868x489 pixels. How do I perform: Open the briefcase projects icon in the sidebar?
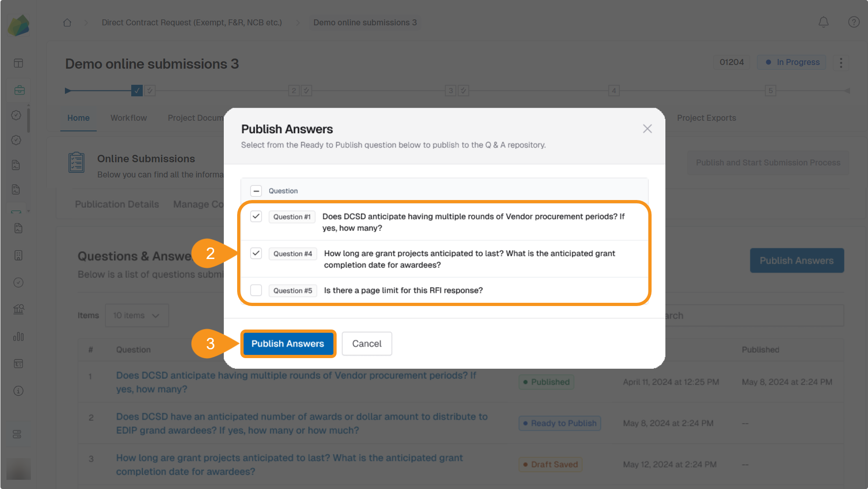pyautogui.click(x=18, y=90)
